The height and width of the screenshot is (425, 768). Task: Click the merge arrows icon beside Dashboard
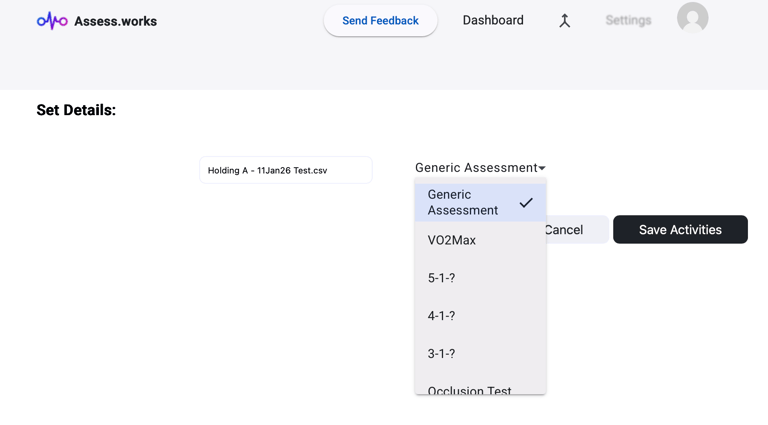point(564,21)
